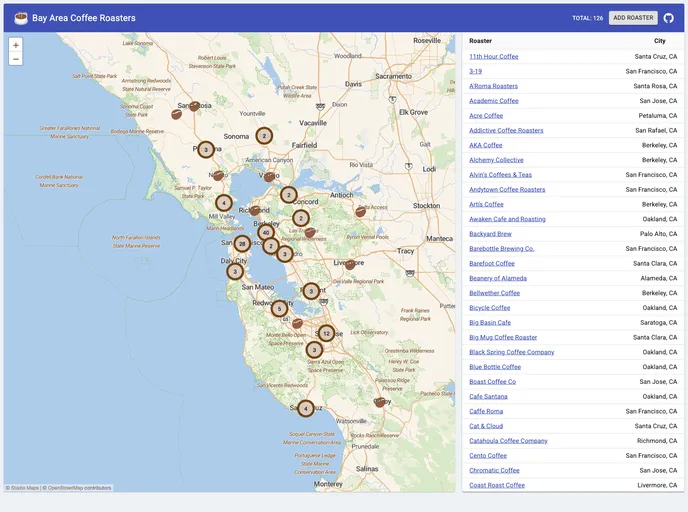This screenshot has width=688, height=512.
Task: Click the coffee bean marker at Novato
Action: (x=218, y=176)
